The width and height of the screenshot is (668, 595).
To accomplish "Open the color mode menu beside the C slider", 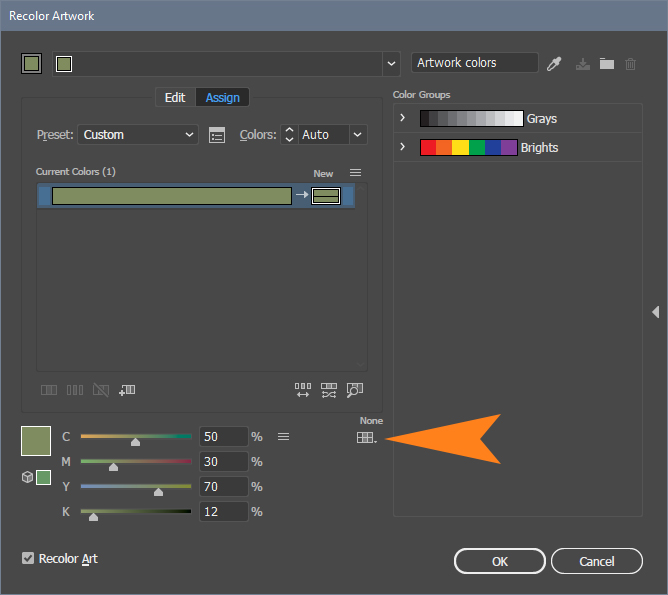I will point(283,436).
